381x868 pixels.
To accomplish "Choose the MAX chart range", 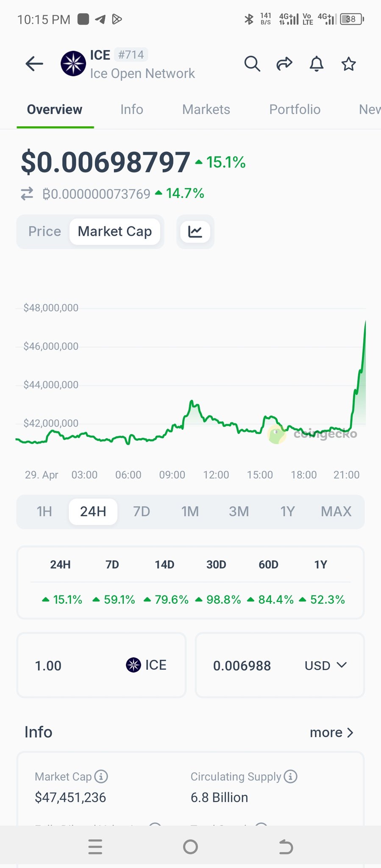I will [336, 512].
